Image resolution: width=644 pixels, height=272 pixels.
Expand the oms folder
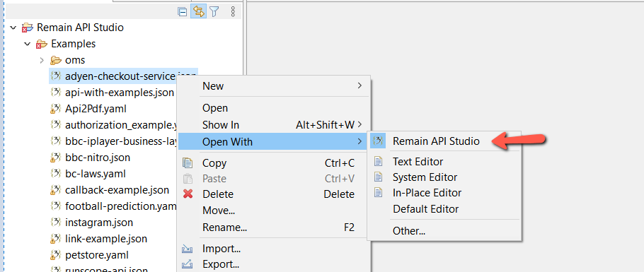(x=42, y=60)
